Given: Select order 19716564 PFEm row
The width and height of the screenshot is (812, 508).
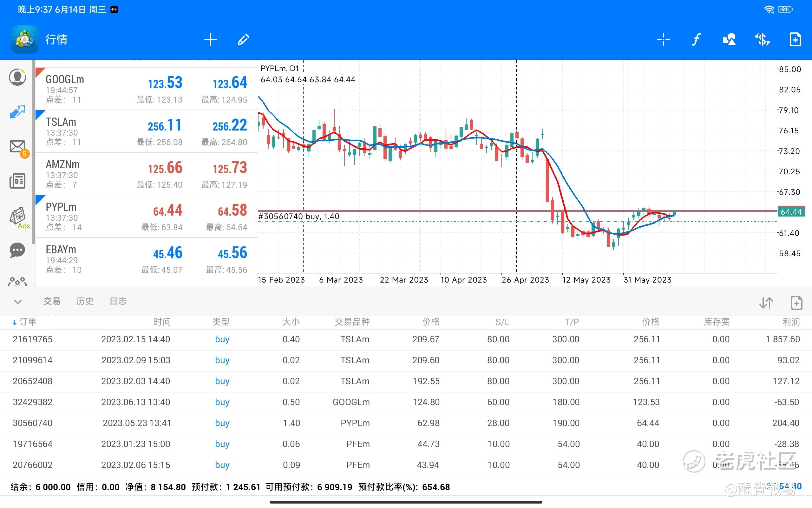Looking at the screenshot, I should tap(406, 444).
